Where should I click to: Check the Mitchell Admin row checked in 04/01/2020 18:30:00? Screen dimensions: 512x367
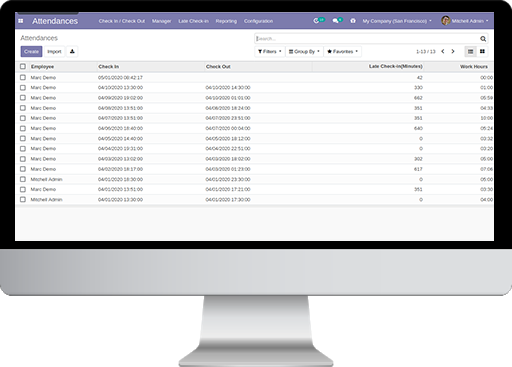coord(23,179)
